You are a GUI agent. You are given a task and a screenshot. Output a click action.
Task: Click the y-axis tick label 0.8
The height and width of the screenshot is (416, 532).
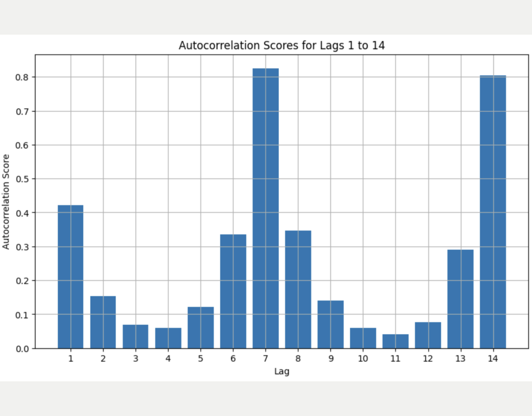(x=22, y=77)
